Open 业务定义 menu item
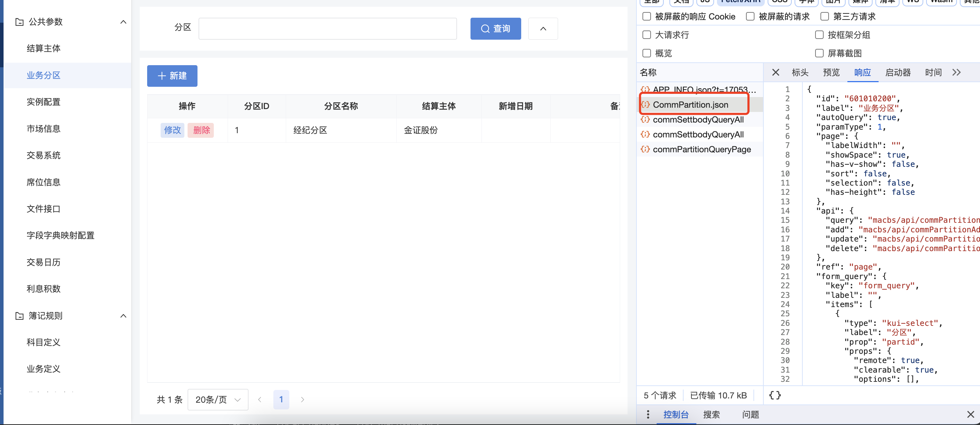Image resolution: width=980 pixels, height=425 pixels. pos(43,369)
